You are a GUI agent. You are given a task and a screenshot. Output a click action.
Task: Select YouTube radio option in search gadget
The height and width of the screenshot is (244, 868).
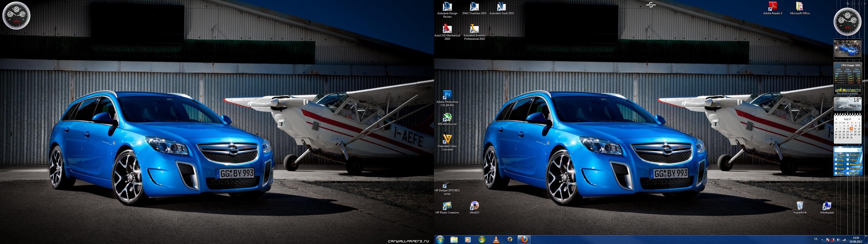coord(848,169)
